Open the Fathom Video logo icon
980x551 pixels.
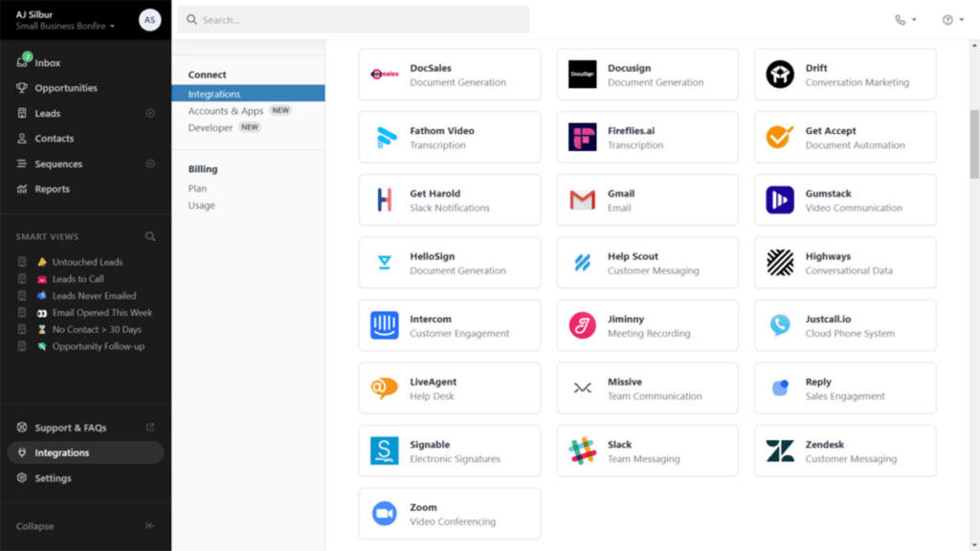coord(385,137)
